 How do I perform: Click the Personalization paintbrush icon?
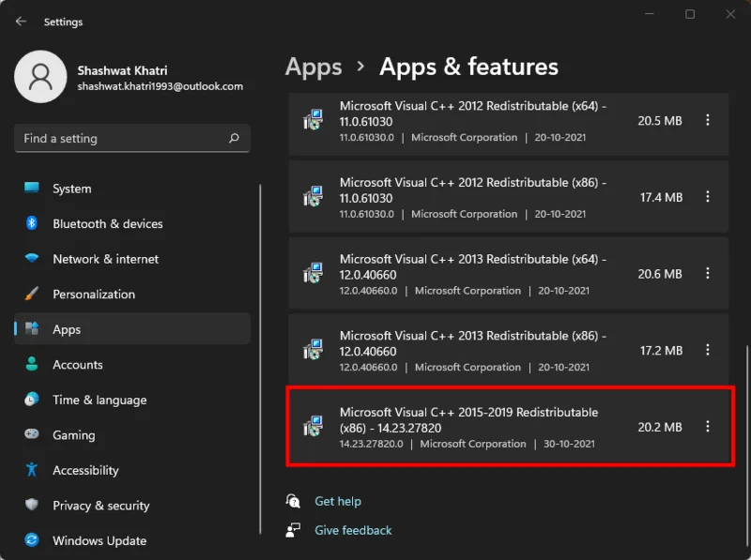(32, 295)
